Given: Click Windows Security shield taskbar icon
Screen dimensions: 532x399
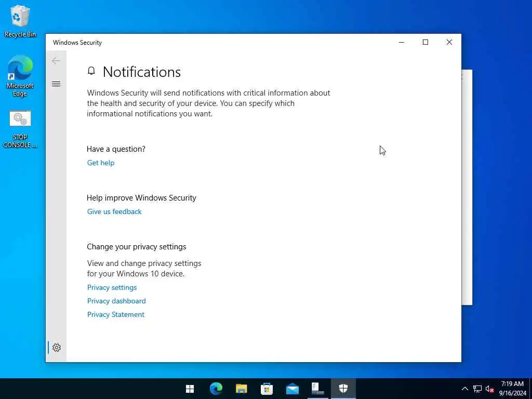Looking at the screenshot, I should click(343, 389).
